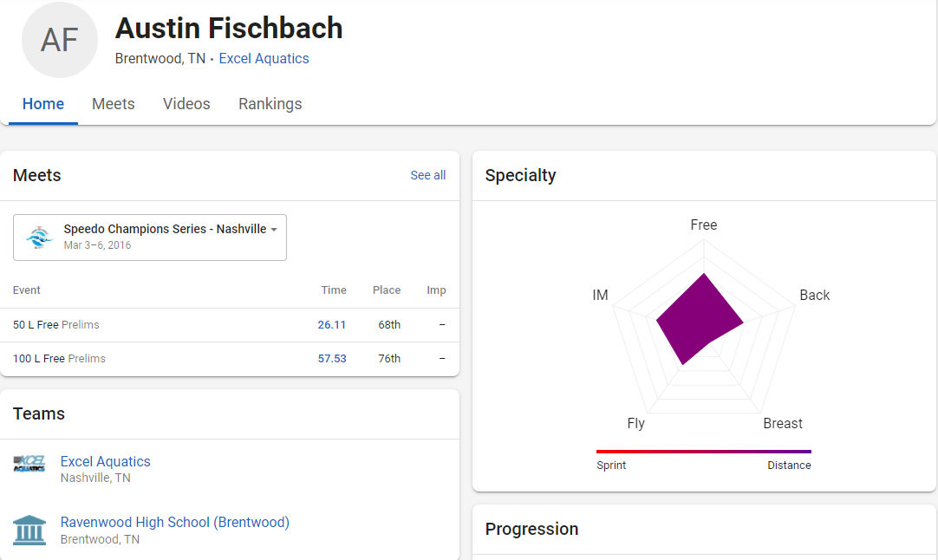Switch to the Home tab
This screenshot has width=938, height=560.
(43, 104)
